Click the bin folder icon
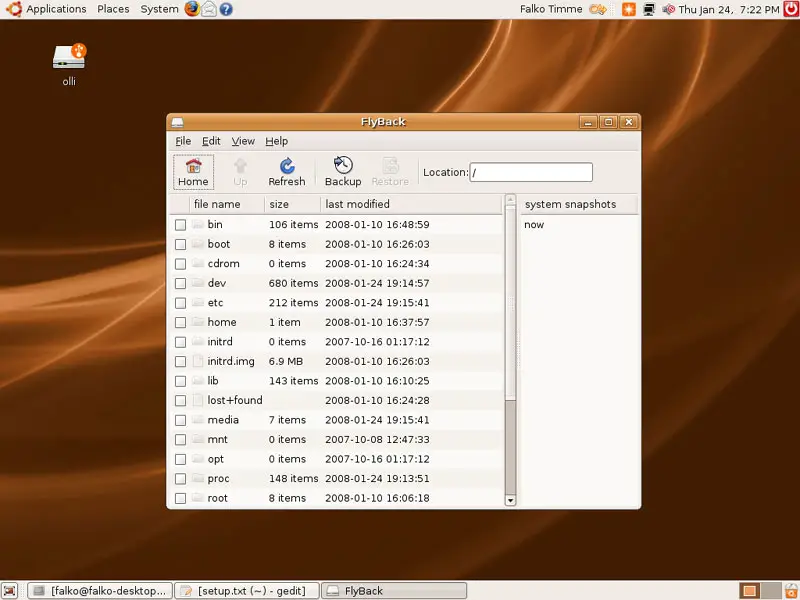The height and width of the screenshot is (600, 800). [x=198, y=224]
